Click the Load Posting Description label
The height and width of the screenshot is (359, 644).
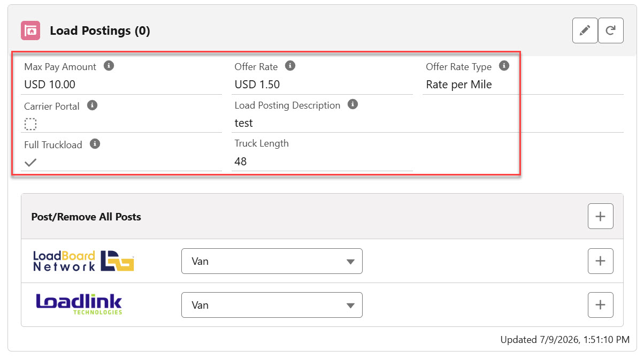[287, 105]
